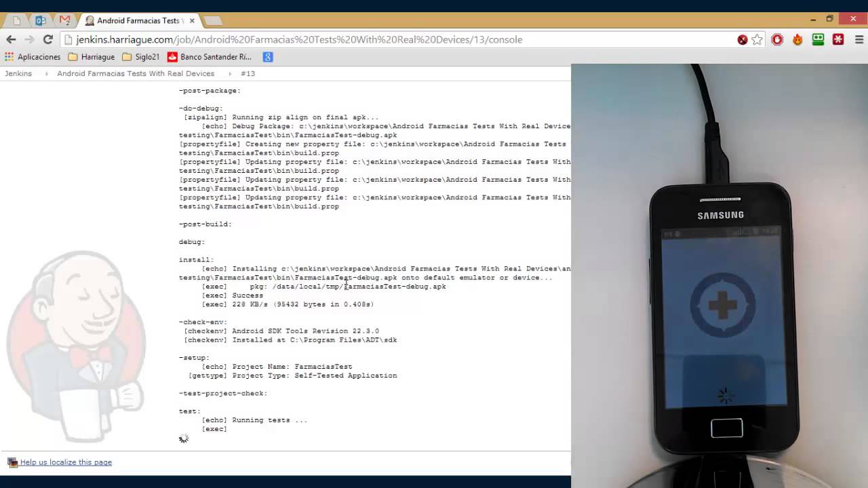Open a new browser tab
The image size is (868, 488).
[212, 20]
